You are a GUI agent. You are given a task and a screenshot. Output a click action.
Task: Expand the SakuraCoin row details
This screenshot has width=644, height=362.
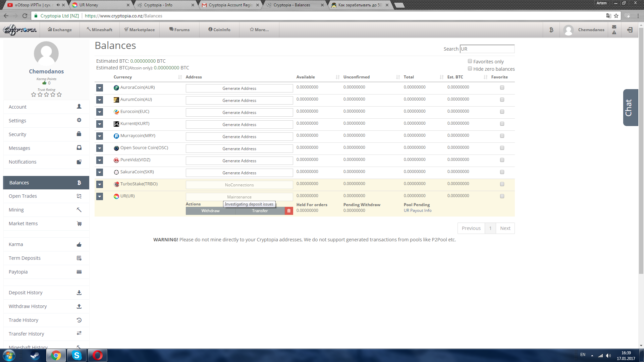click(x=100, y=172)
